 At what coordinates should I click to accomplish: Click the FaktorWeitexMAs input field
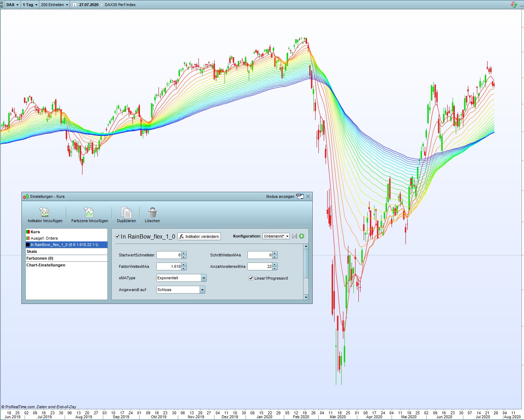tap(169, 266)
